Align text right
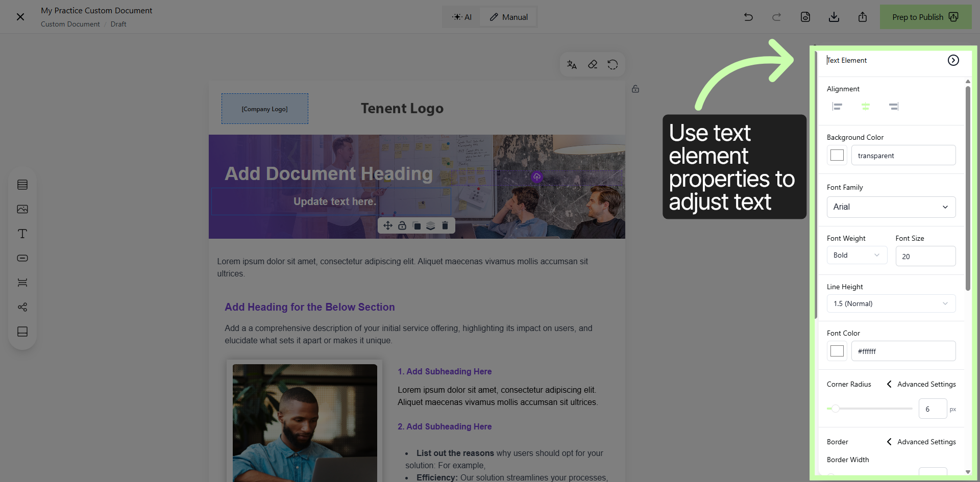Screen dimensions: 980x482 coord(893,106)
